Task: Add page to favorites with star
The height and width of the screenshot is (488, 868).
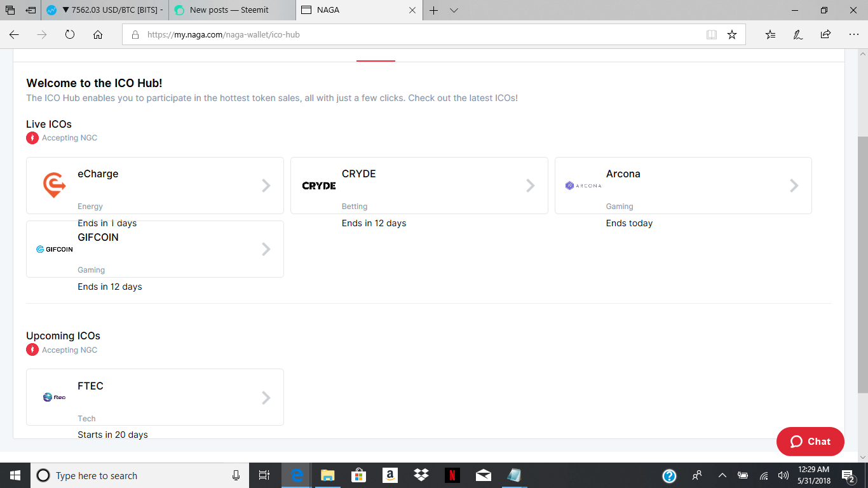Action: tap(732, 35)
